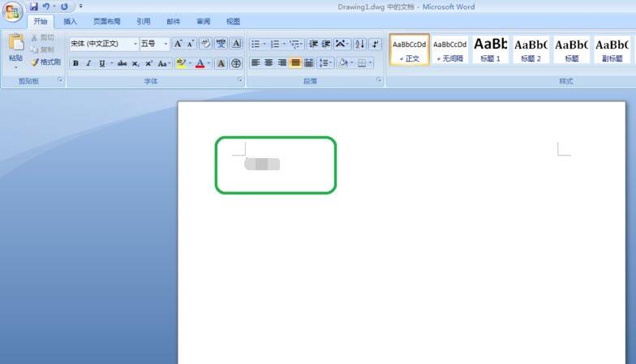Screen dimensions: 636x364
Task: Open highlight color dropdown arrow
Action: tap(190, 63)
